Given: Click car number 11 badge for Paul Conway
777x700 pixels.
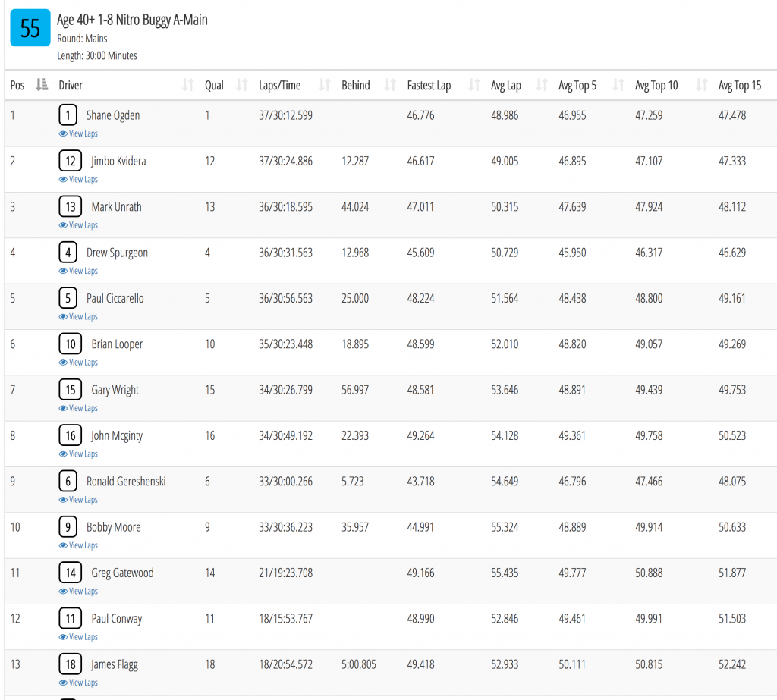Looking at the screenshot, I should tap(71, 618).
